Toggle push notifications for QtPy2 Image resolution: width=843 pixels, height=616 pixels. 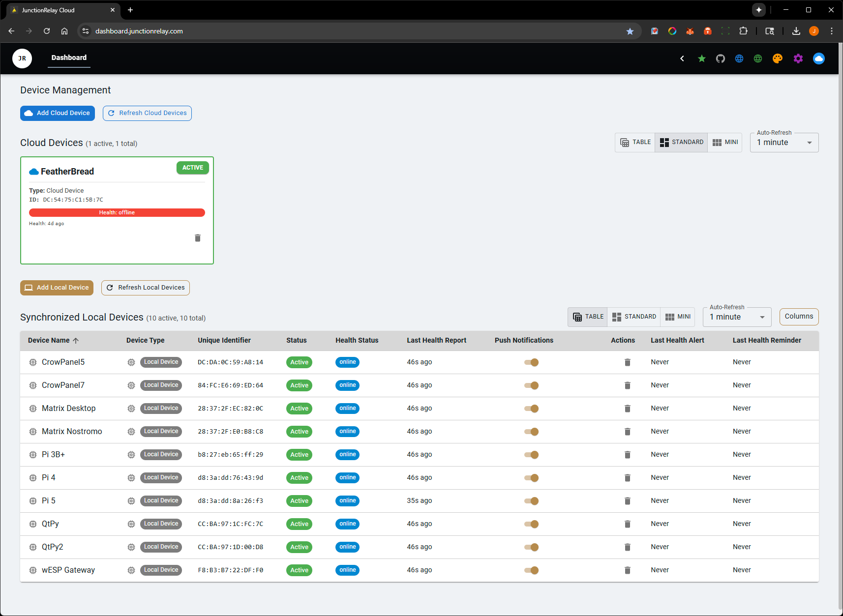pos(531,547)
